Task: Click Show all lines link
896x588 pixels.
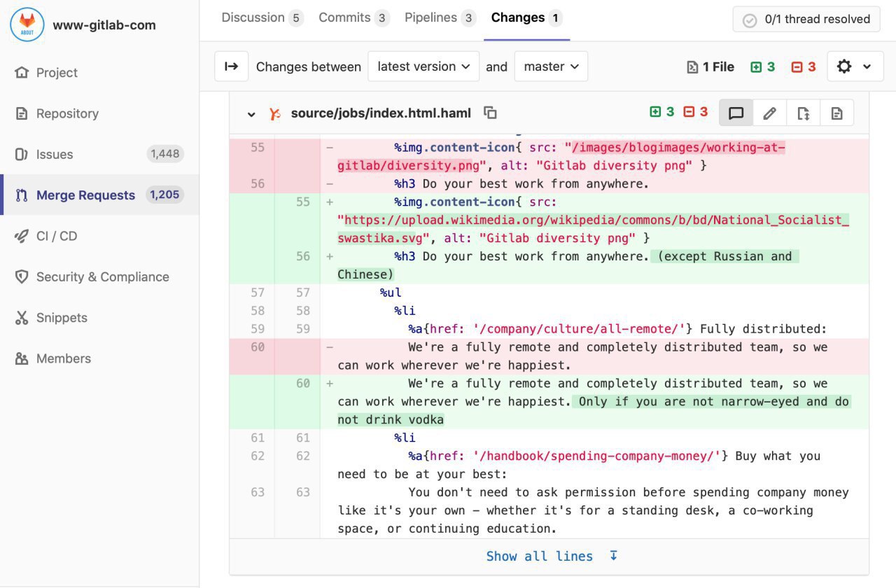Action: 540,556
